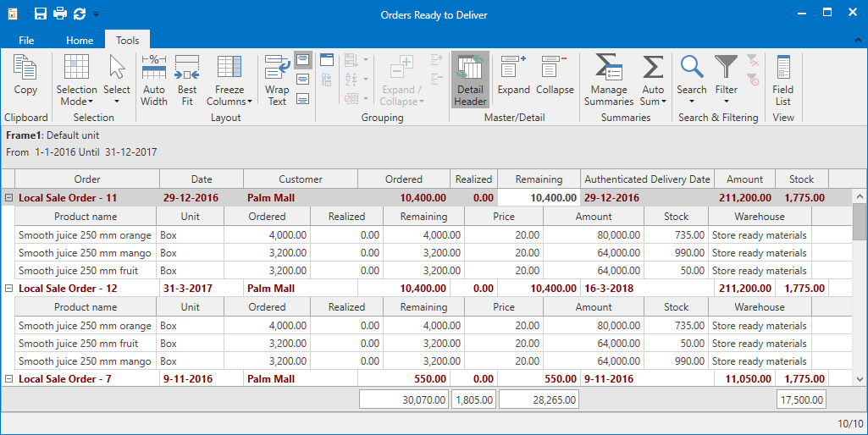Click the 16-3-2018 delivery date cell
Image resolution: width=868 pixels, height=435 pixels.
click(647, 289)
